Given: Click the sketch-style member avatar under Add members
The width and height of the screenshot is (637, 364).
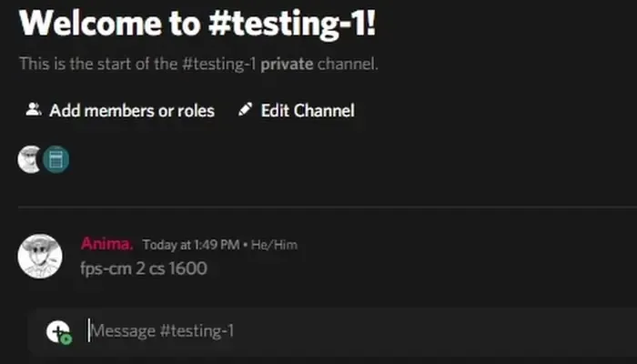Looking at the screenshot, I should [x=30, y=159].
